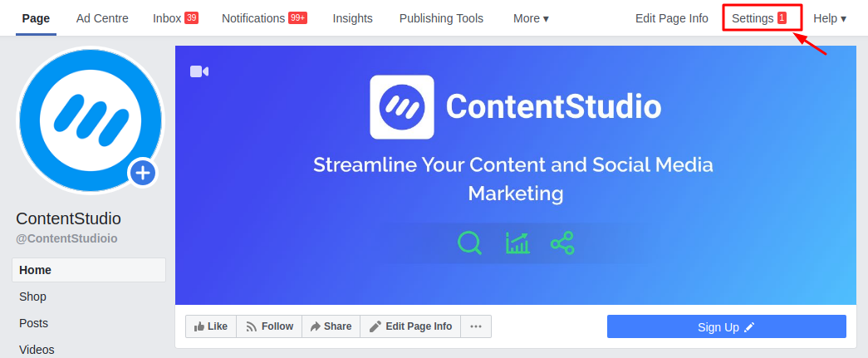Viewport: 868px width, 358px height.
Task: Select Home in the left sidebar
Action: (89, 270)
